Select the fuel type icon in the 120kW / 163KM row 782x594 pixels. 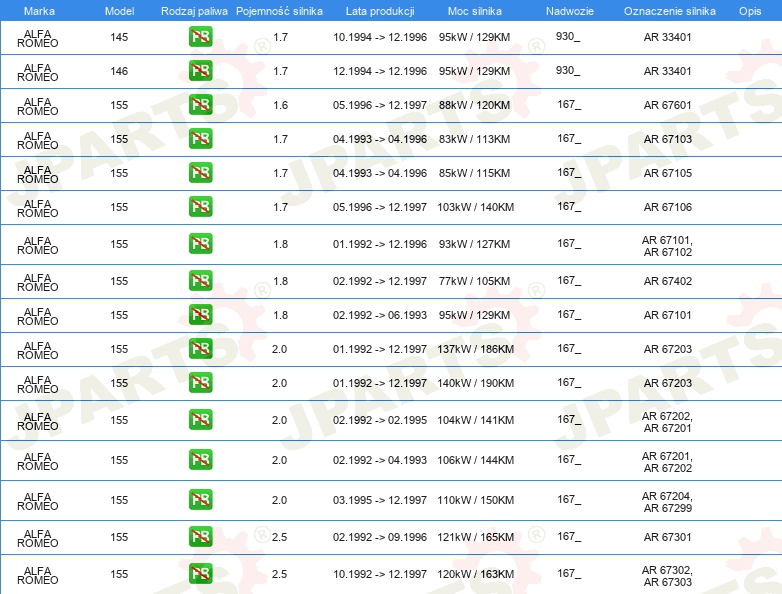coord(200,574)
